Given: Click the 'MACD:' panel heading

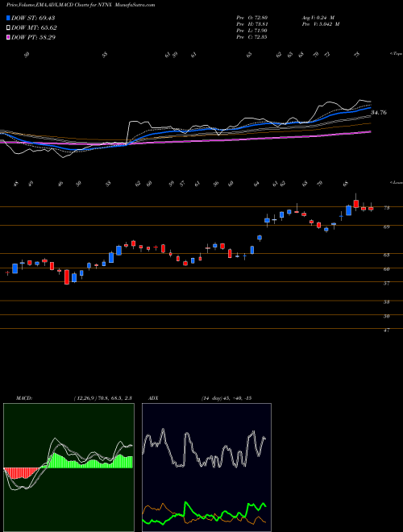Looking at the screenshot, I should 24,398.
